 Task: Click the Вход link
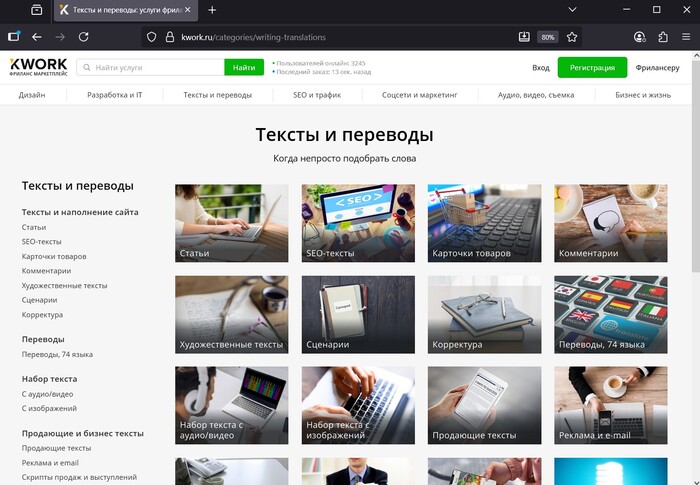point(541,68)
